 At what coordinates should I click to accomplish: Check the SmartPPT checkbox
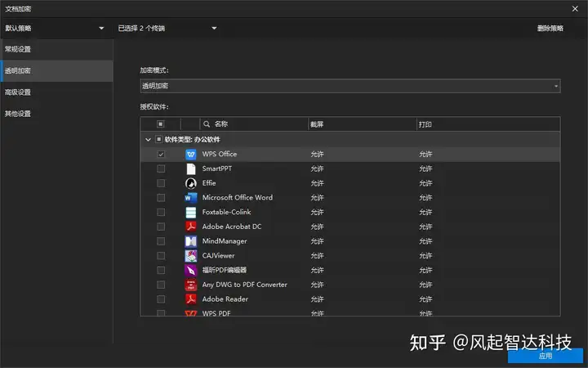pos(161,168)
